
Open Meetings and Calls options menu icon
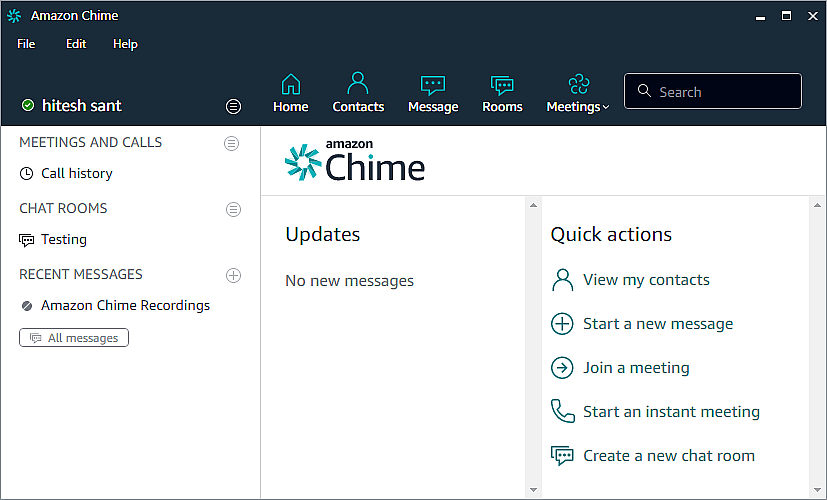click(x=232, y=143)
